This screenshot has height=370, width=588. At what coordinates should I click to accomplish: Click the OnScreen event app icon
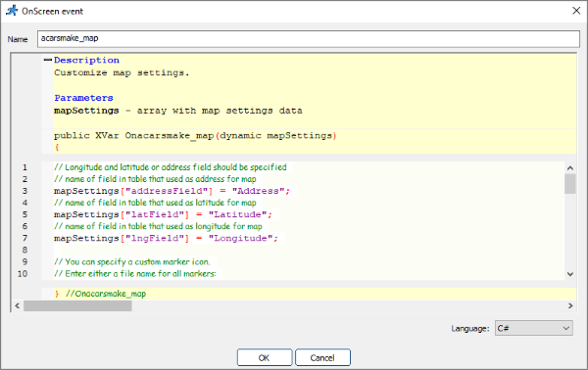(x=12, y=11)
